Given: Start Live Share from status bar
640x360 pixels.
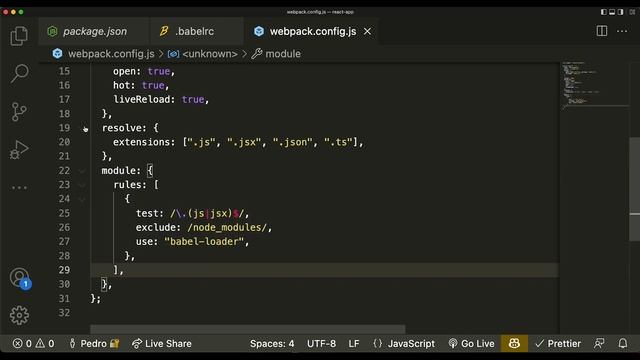Looking at the screenshot, I should 162,344.
